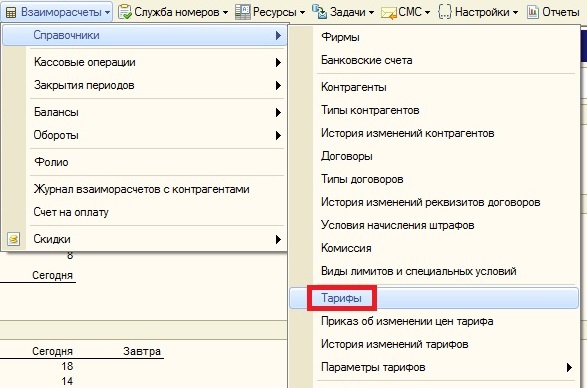Select Фирмы in the submenu
The width and height of the screenshot is (587, 388).
(x=434, y=37)
